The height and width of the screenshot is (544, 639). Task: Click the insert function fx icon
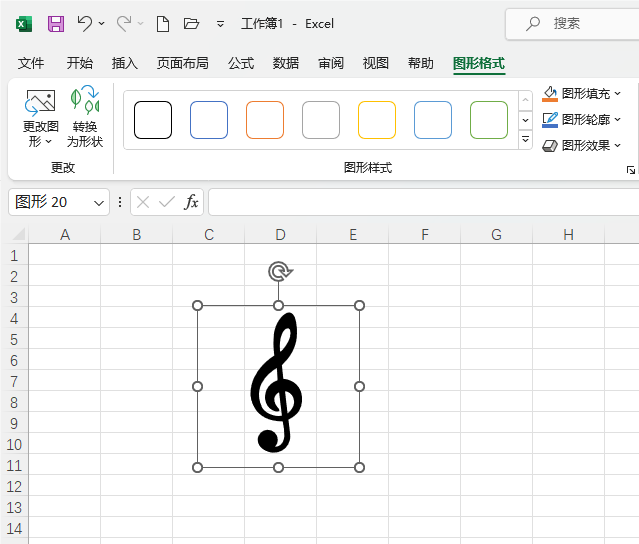point(191,202)
